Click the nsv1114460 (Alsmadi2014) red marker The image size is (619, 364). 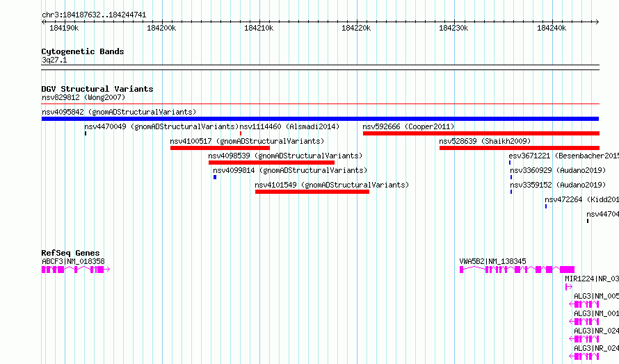pos(241,133)
